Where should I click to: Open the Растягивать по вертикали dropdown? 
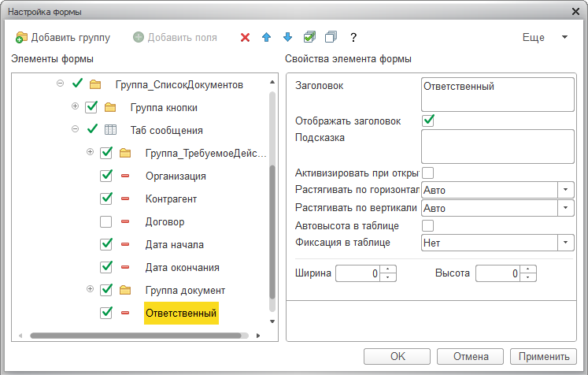pos(565,208)
